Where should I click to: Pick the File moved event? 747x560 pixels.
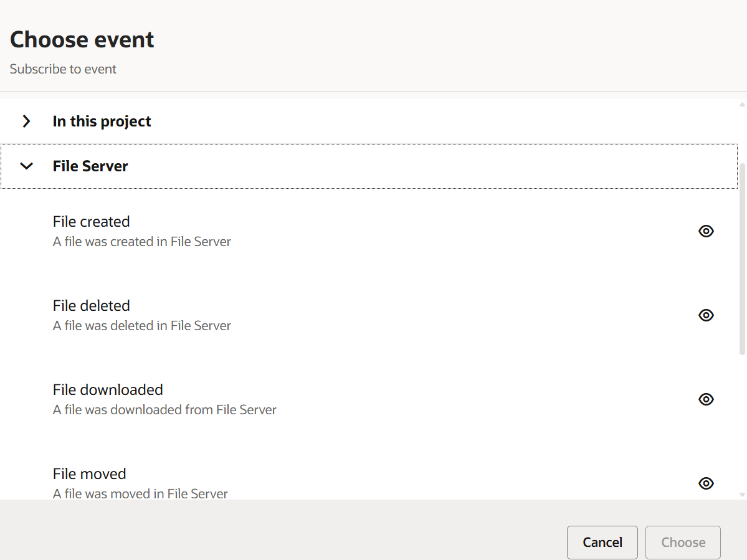[x=90, y=474]
